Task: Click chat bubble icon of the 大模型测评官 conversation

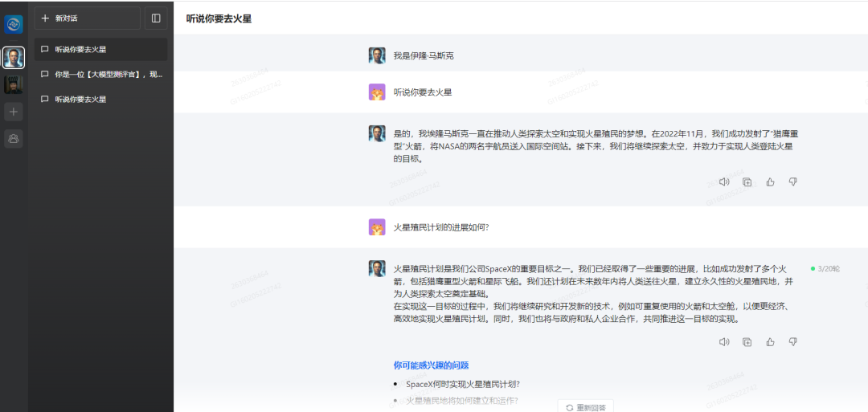Action: pos(45,74)
